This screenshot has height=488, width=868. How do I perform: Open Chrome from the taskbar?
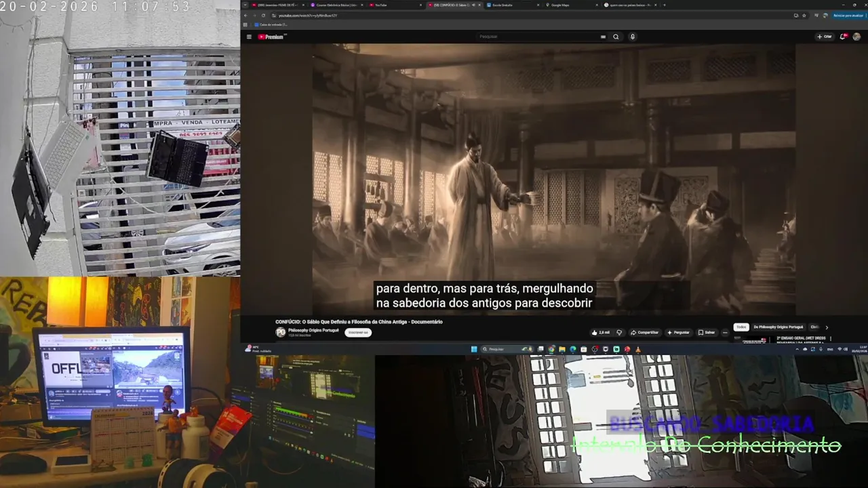point(551,349)
